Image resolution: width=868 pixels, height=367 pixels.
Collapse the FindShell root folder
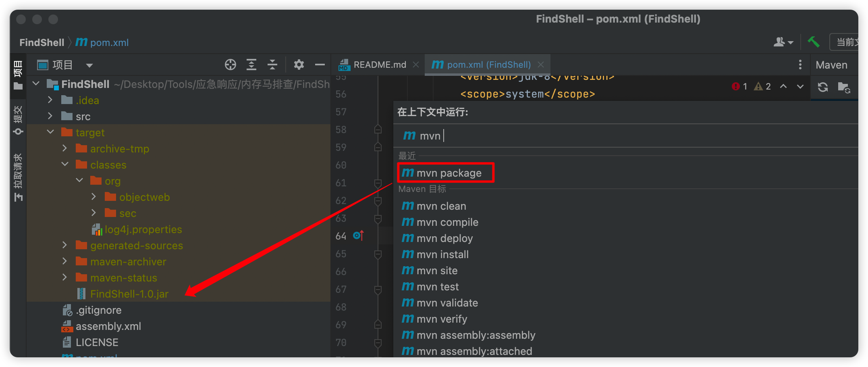coord(36,84)
